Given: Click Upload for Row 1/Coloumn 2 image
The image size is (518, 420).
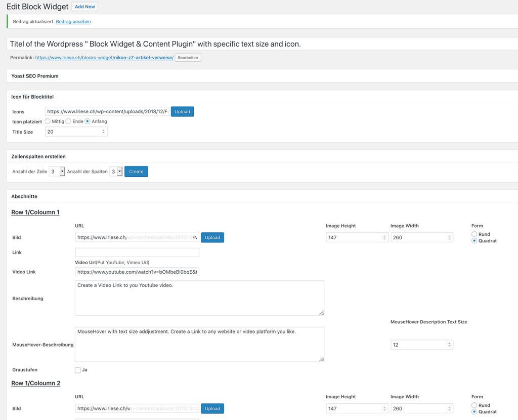Looking at the screenshot, I should pyautogui.click(x=212, y=408).
